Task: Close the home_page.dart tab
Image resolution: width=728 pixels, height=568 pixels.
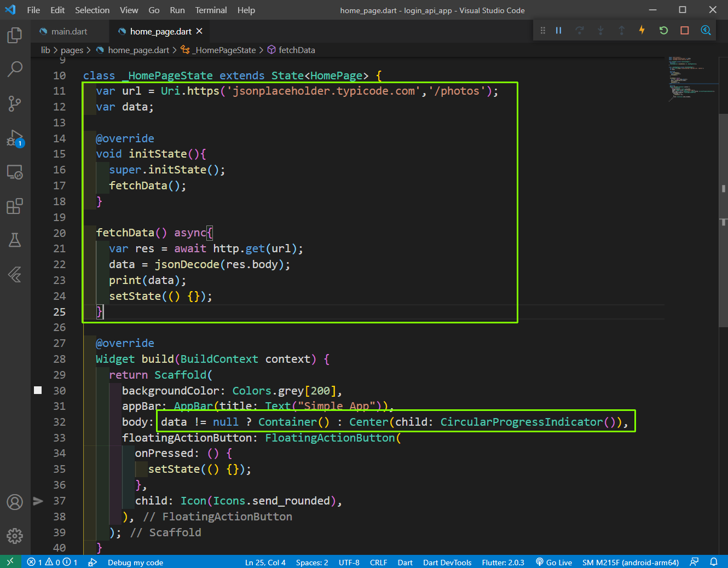Action: coord(199,31)
